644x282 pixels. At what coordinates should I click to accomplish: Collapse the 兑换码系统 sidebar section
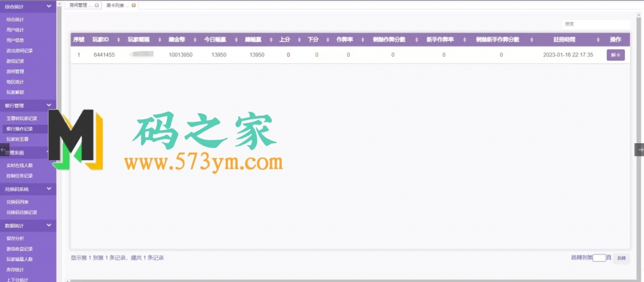pyautogui.click(x=49, y=189)
